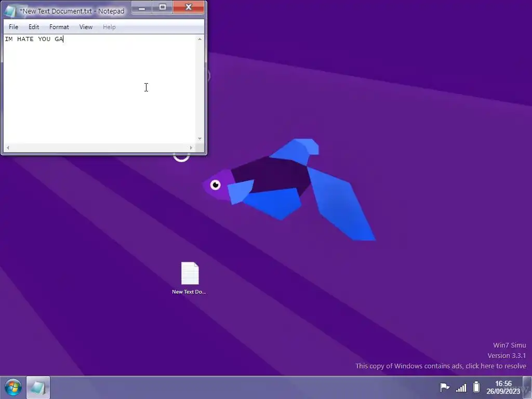Open the clock showing 16:56
Image resolution: width=532 pixels, height=399 pixels.
click(x=503, y=387)
